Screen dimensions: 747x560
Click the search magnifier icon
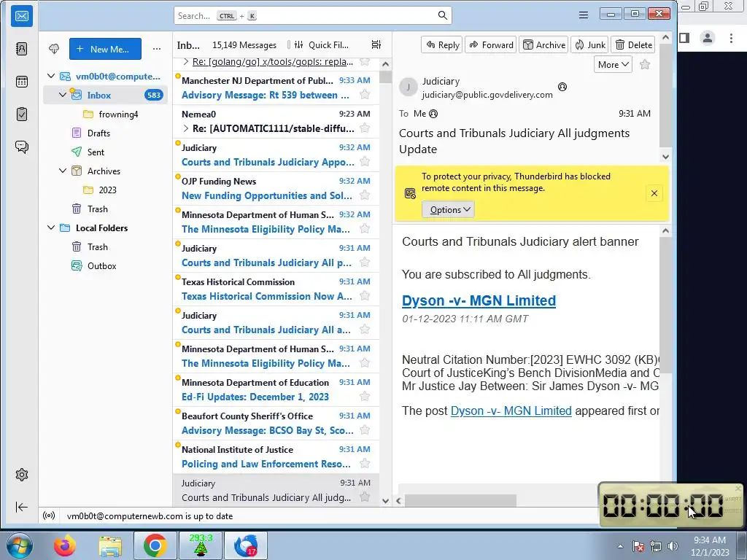click(x=443, y=16)
